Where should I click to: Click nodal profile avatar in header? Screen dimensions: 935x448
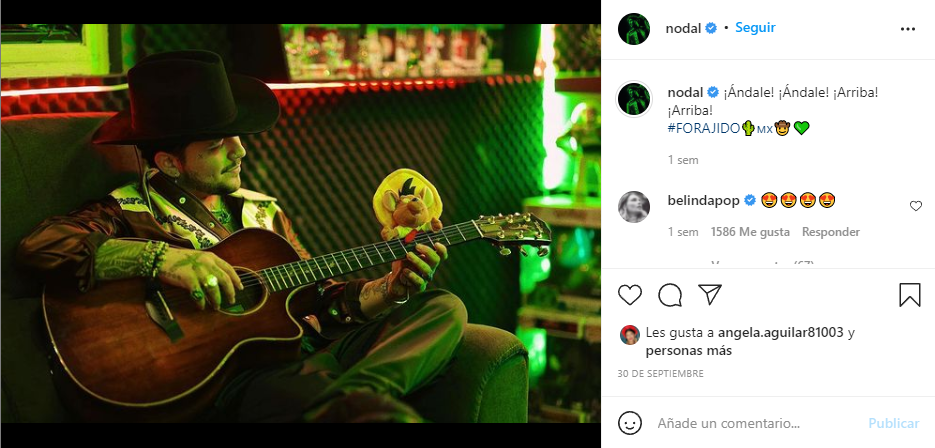[x=634, y=28]
